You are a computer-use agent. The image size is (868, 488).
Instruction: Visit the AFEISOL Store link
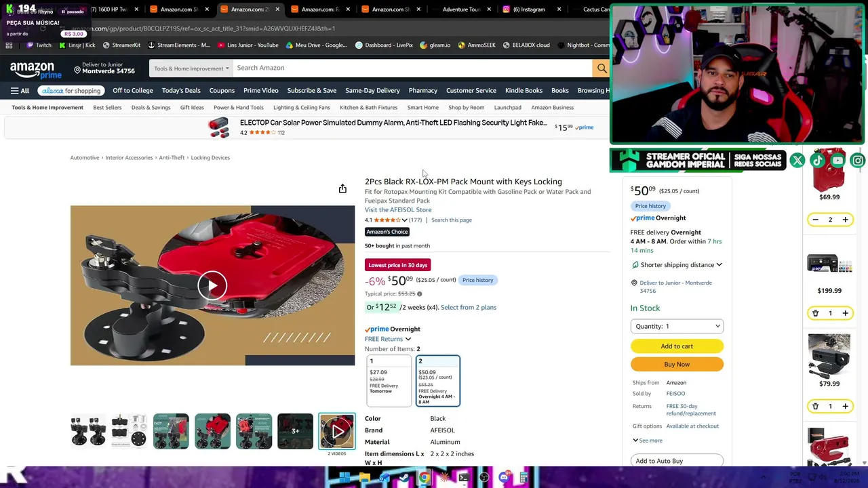398,210
